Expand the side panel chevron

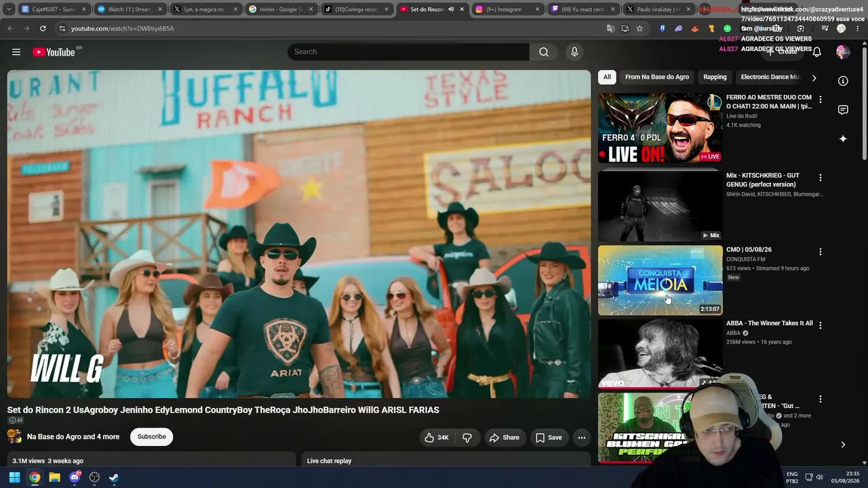click(x=843, y=445)
